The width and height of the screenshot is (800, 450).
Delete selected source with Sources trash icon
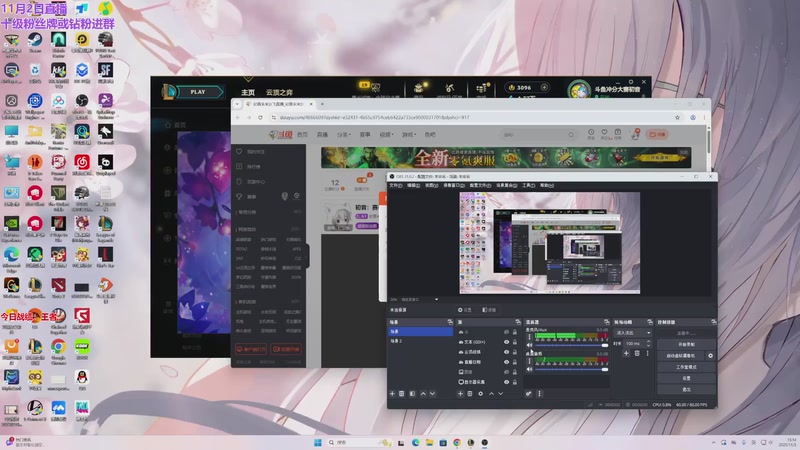pos(470,394)
